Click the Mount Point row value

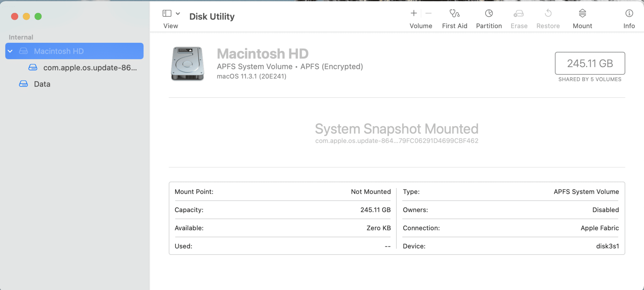pos(371,192)
